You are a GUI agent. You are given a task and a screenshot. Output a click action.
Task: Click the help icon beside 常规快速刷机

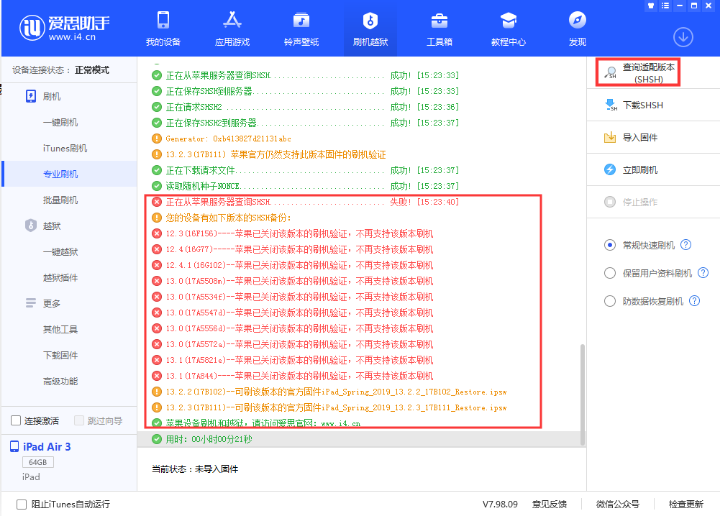point(686,244)
